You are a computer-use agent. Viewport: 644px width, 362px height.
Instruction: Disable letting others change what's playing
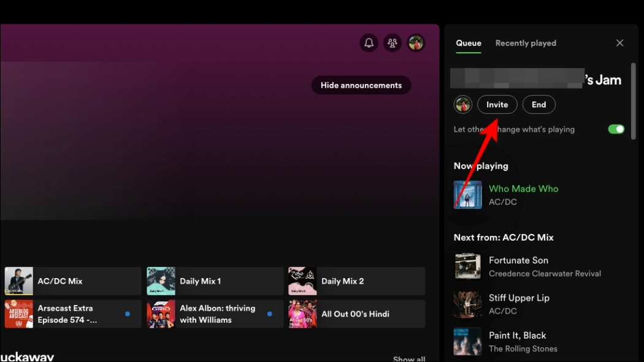(616, 129)
